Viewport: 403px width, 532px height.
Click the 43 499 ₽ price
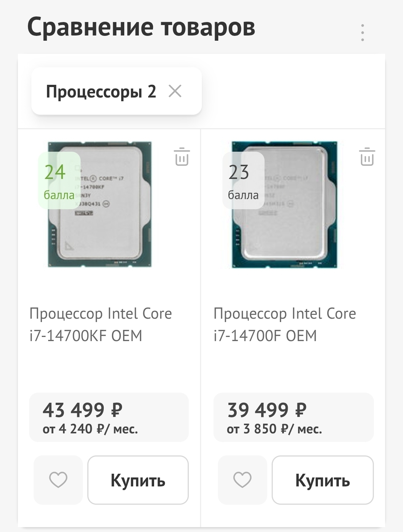coord(82,410)
